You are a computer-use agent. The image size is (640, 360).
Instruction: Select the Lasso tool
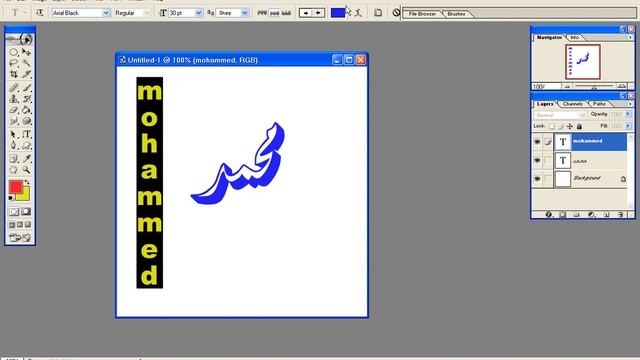13,63
